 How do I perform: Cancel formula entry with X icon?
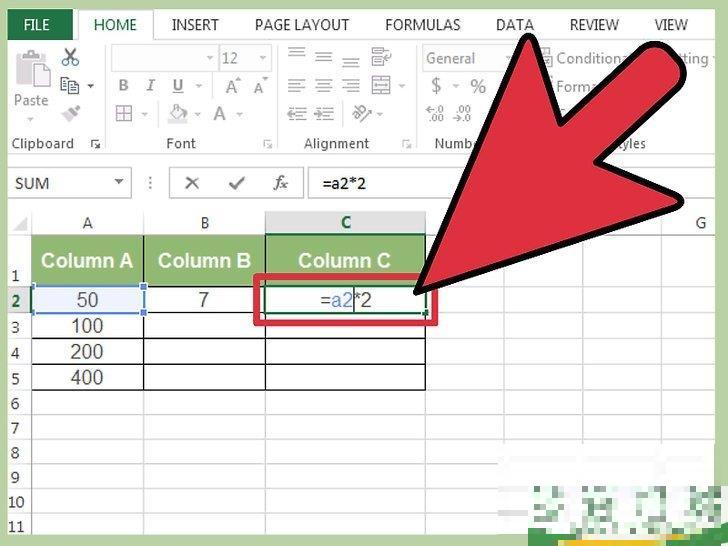click(192, 183)
